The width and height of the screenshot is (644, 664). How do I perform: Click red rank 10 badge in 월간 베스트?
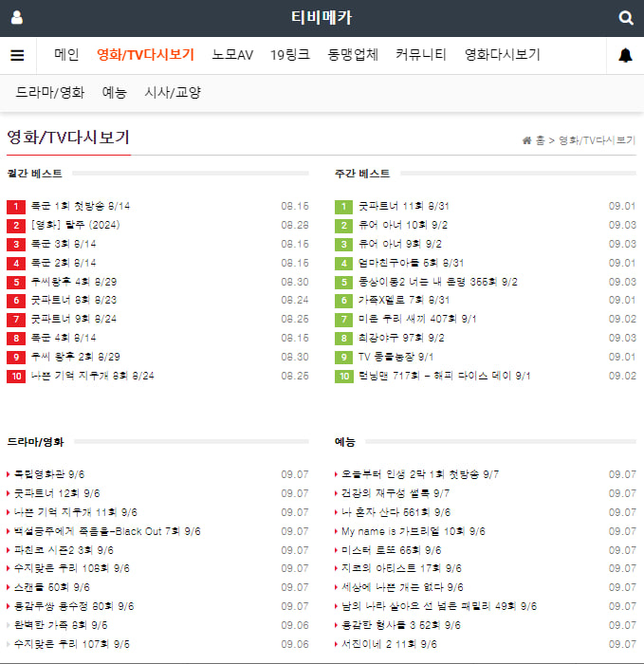click(x=16, y=376)
